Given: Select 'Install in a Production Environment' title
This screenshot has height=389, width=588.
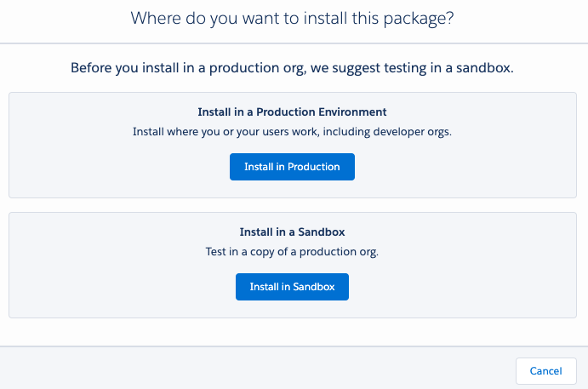Looking at the screenshot, I should point(292,112).
